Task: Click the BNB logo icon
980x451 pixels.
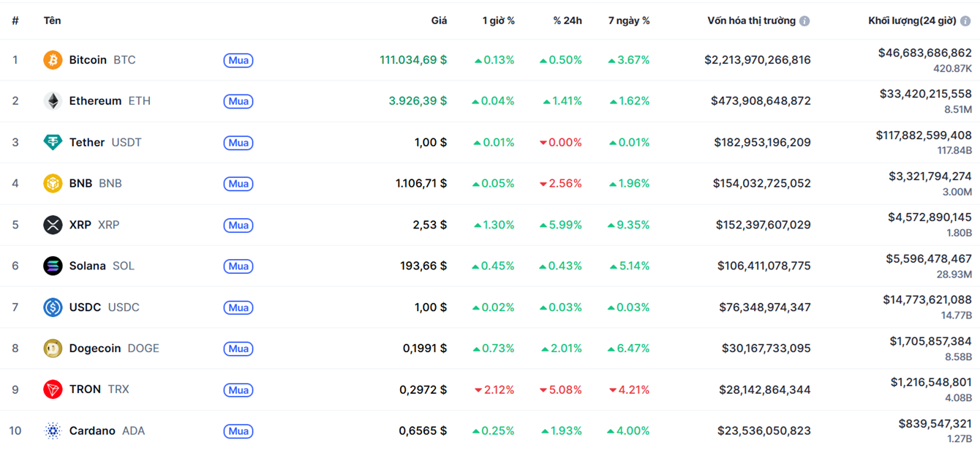Action: (53, 183)
